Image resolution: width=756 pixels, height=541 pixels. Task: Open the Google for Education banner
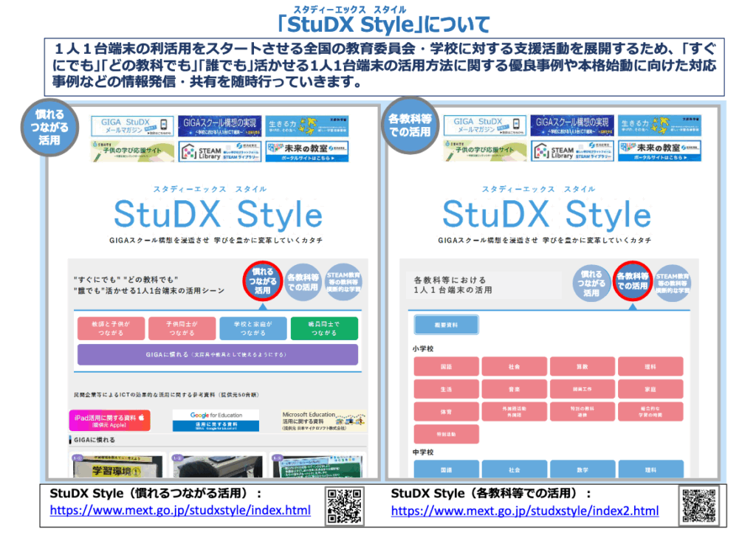click(215, 421)
